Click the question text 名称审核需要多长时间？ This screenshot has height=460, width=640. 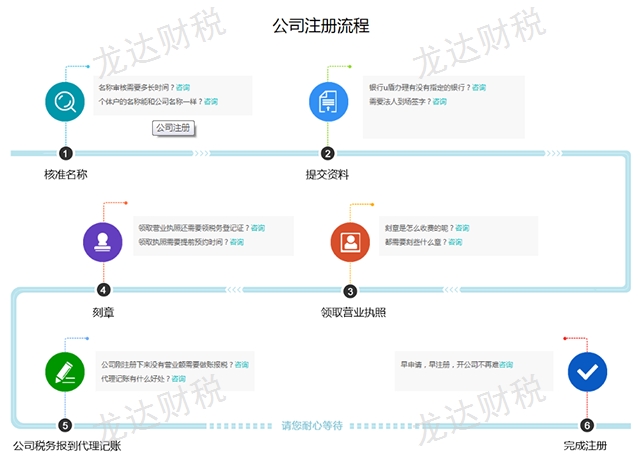(137, 87)
